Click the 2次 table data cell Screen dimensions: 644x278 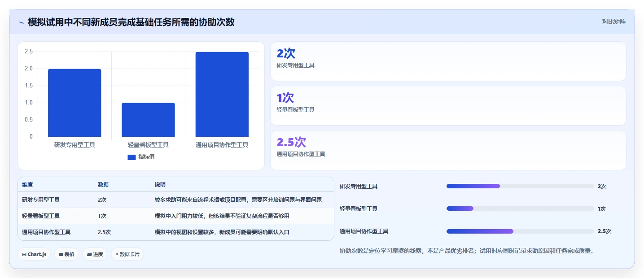[102, 200]
